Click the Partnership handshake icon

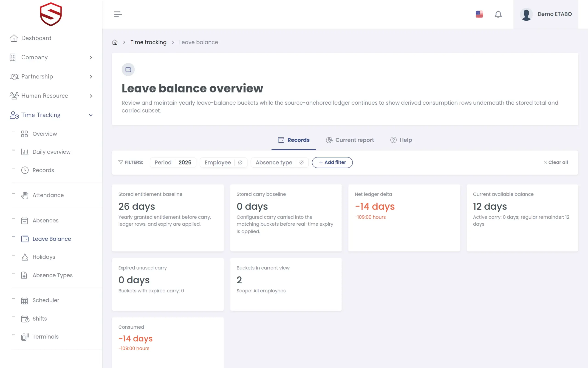14,77
